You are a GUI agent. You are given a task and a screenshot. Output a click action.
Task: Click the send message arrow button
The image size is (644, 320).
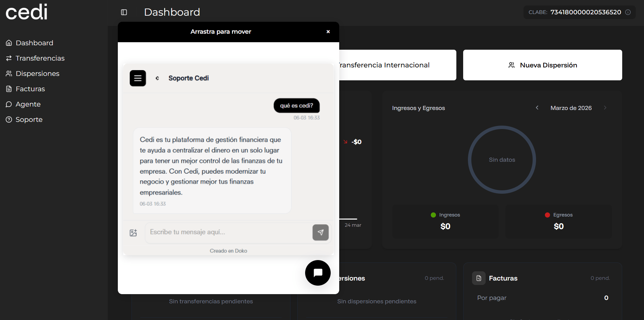point(320,233)
